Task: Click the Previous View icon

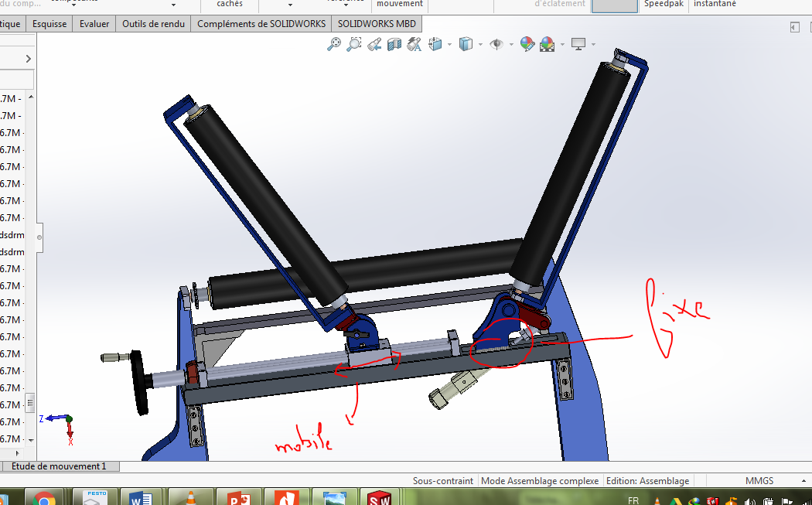Action: pos(374,45)
